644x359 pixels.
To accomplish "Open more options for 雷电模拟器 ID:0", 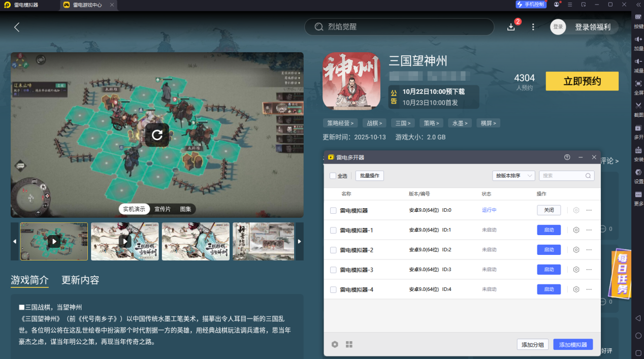I will click(589, 210).
